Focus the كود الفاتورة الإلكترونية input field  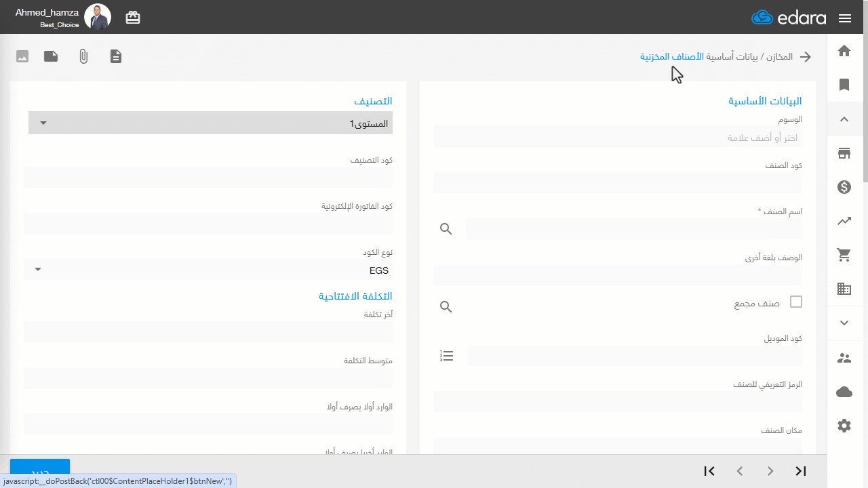click(208, 224)
